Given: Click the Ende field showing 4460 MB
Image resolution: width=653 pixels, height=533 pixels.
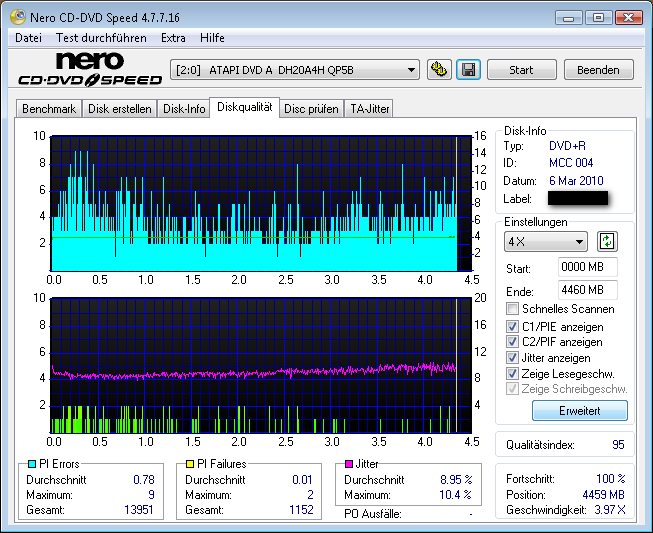Looking at the screenshot, I should [x=587, y=290].
